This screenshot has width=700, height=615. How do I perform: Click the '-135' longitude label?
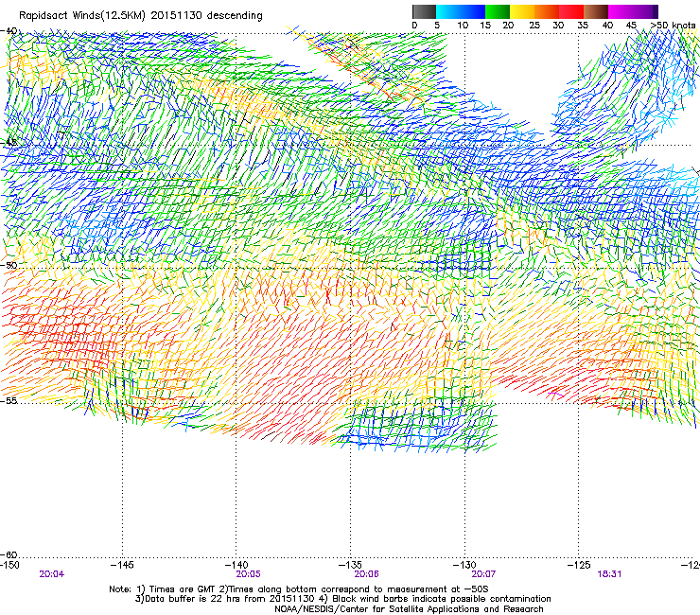(x=350, y=565)
